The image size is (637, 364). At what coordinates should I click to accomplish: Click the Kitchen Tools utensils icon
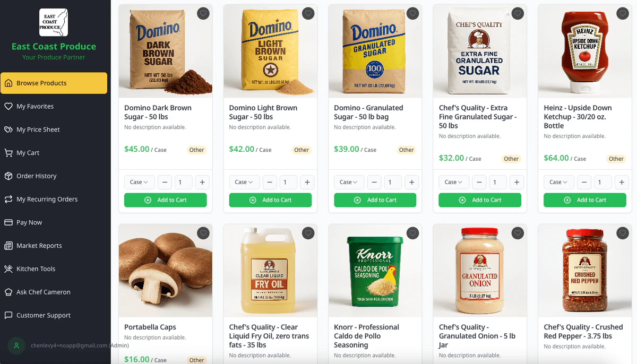point(8,269)
